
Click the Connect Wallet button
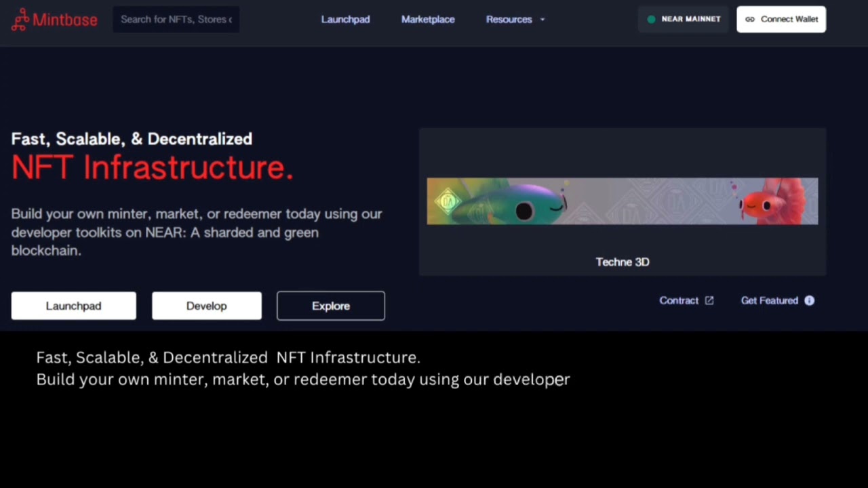click(x=781, y=19)
